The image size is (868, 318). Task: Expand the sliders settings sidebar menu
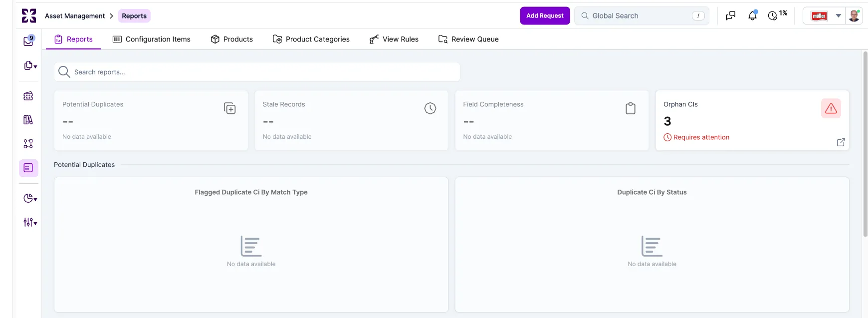[30, 222]
